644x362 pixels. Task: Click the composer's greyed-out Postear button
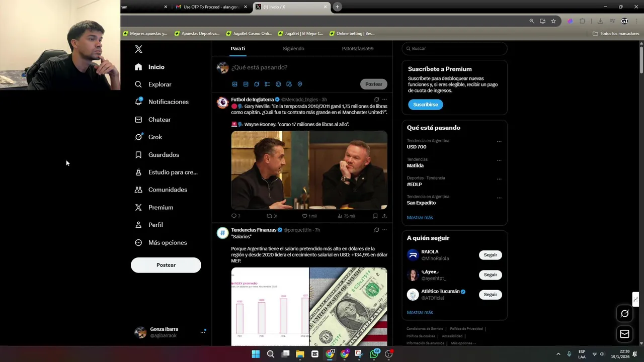(374, 84)
